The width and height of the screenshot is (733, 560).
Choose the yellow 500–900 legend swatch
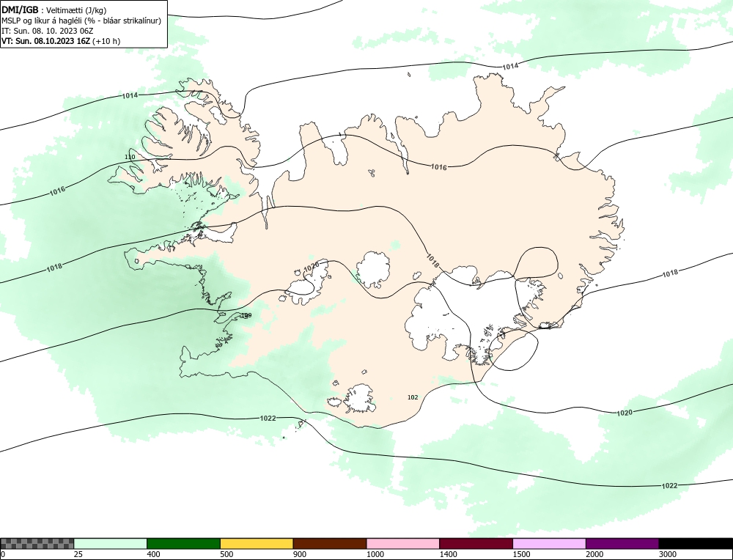coord(257,544)
